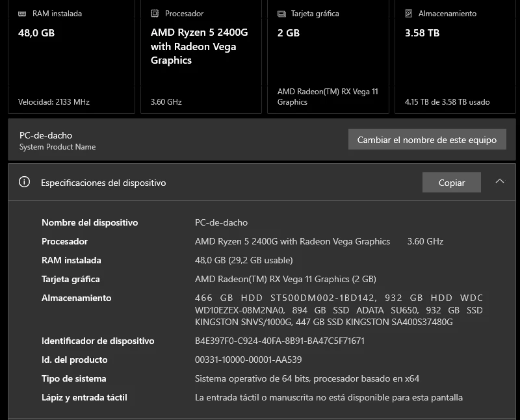Screen dimensions: 520x420
Task: Select the 48,0 GB RAM value
Action: 36,33
